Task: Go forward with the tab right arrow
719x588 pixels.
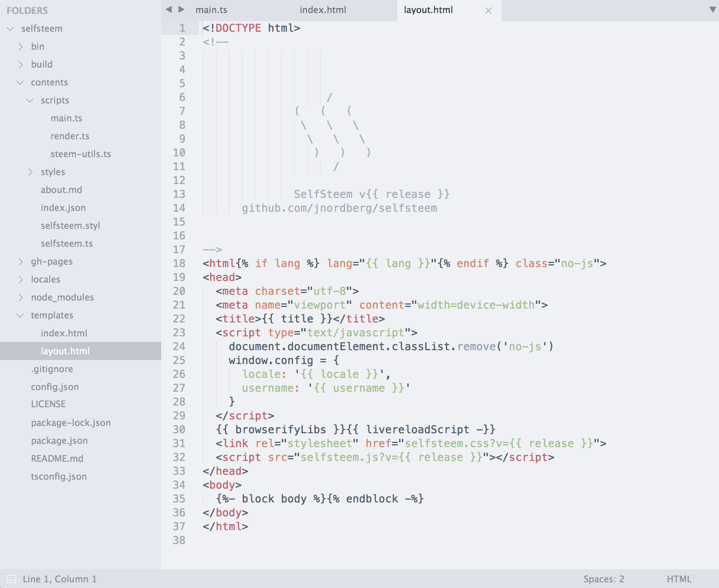Action: point(182,9)
